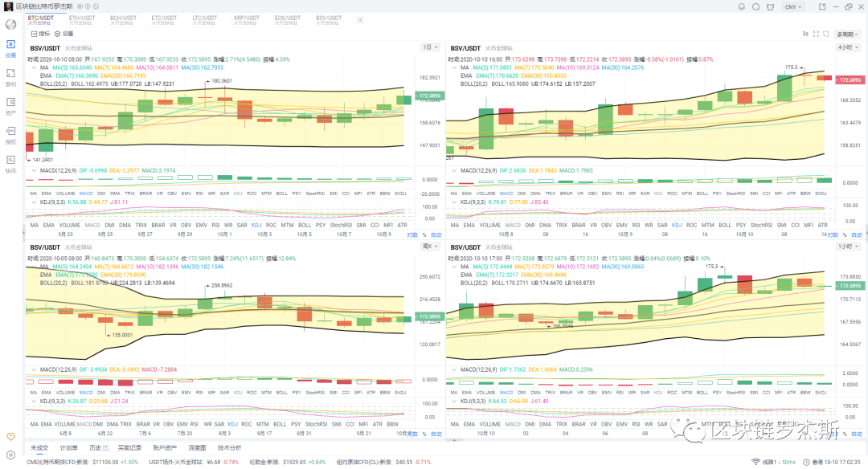
Task: Open the 1小时 period dropdown
Action: pyautogui.click(x=848, y=246)
